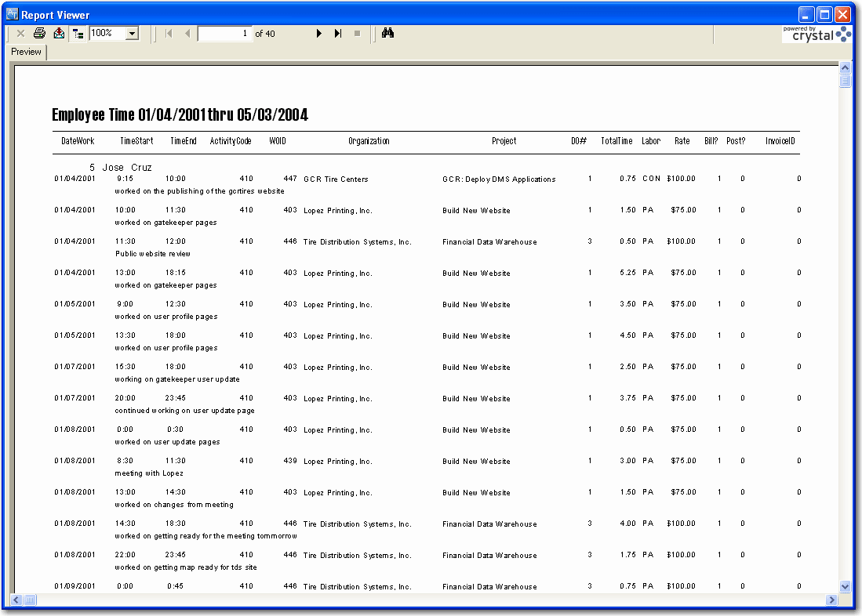Viewport: 862px width, 616px height.
Task: Click 'continued working on user update page' note
Action: 185,411
